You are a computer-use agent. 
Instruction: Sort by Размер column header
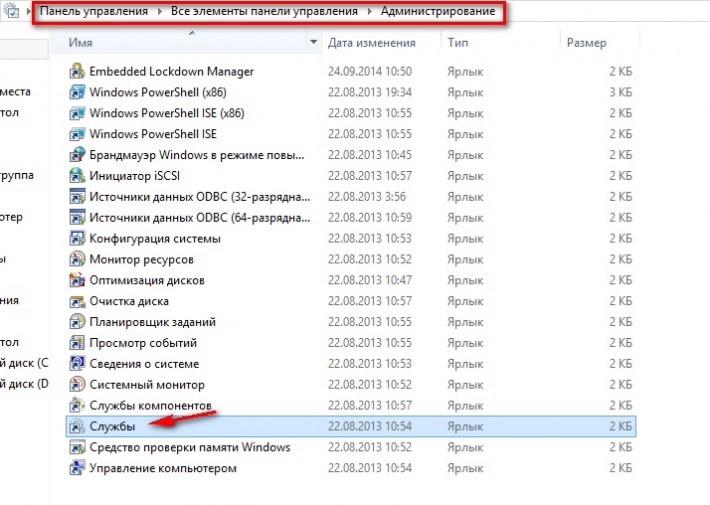pyautogui.click(x=586, y=43)
